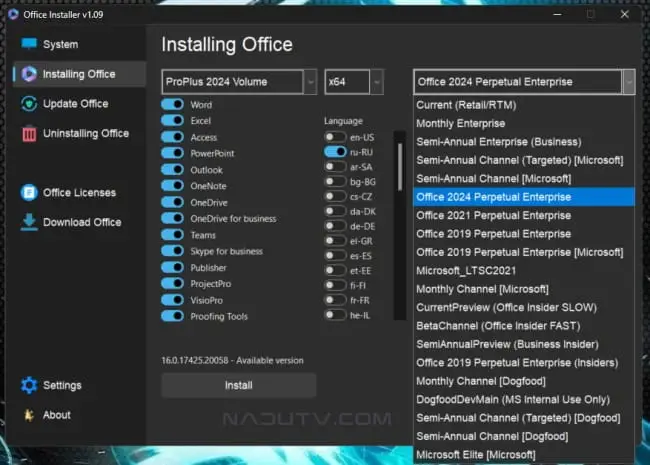Open the x64 architecture dropdown arrow

click(x=376, y=82)
